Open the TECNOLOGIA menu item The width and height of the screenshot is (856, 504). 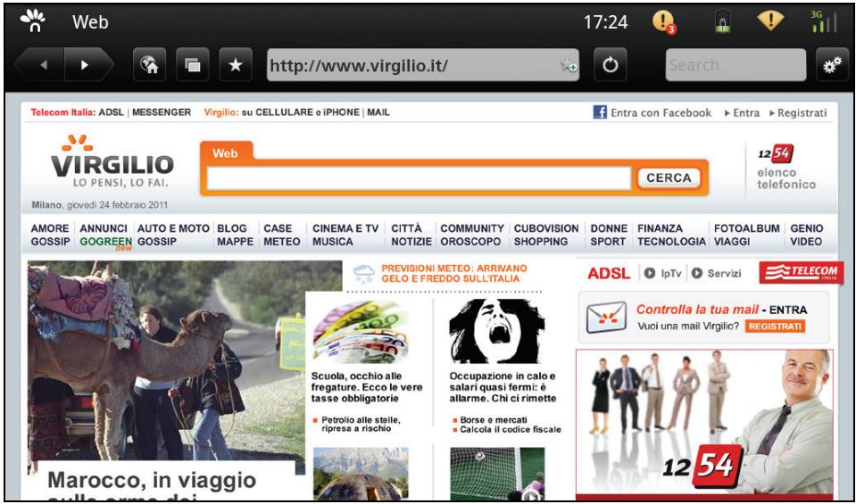pyautogui.click(x=671, y=242)
